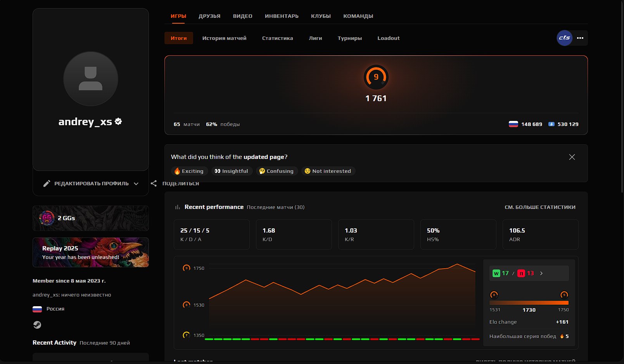The image size is (624, 364).
Task: Click the profile avatar placeholder
Action: (x=91, y=79)
